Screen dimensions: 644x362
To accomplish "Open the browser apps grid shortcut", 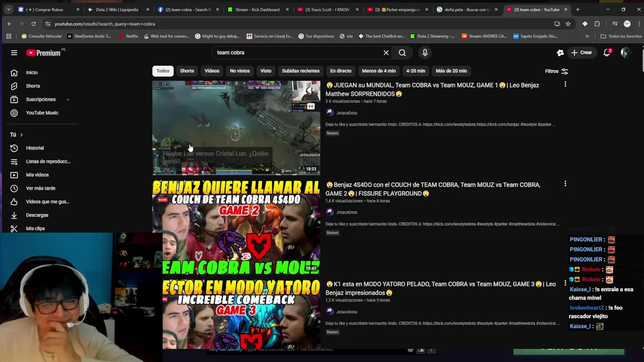I will coord(9,36).
